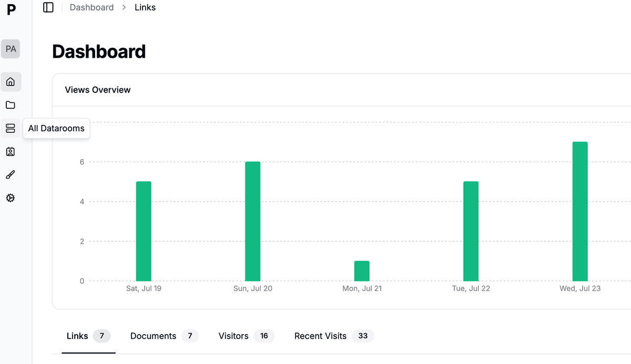631x364 pixels.
Task: Open the All Datarooms sidebar icon
Action: point(11,128)
